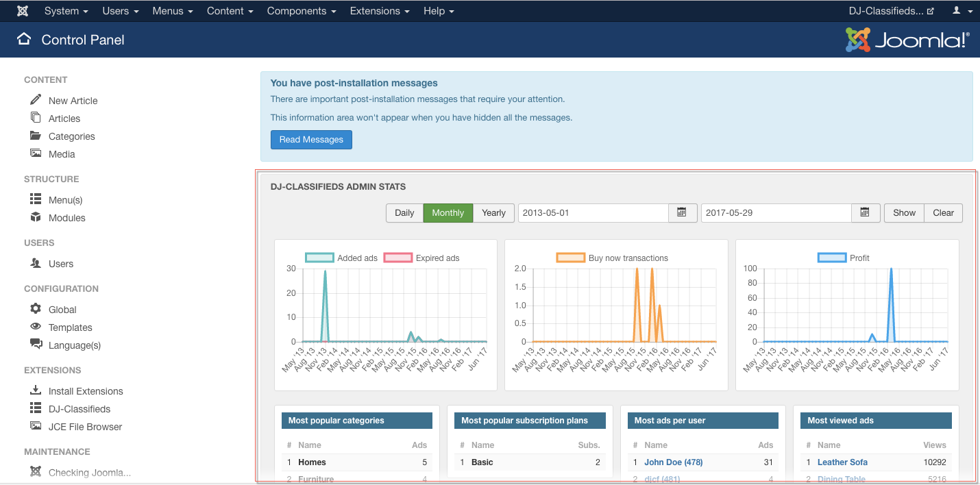This screenshot has width=980, height=485.
Task: Click the Homes category row
Action: coord(357,462)
